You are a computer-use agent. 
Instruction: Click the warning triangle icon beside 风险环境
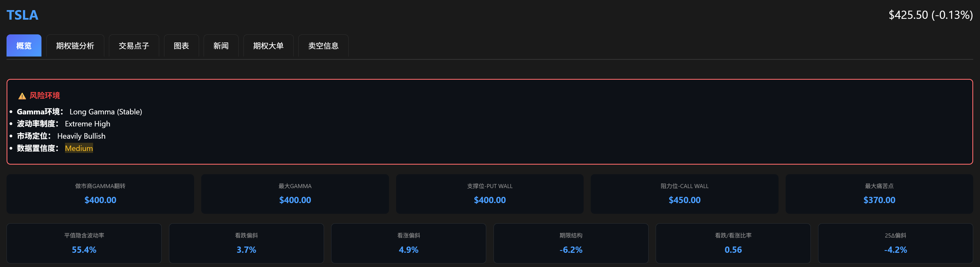(22, 96)
